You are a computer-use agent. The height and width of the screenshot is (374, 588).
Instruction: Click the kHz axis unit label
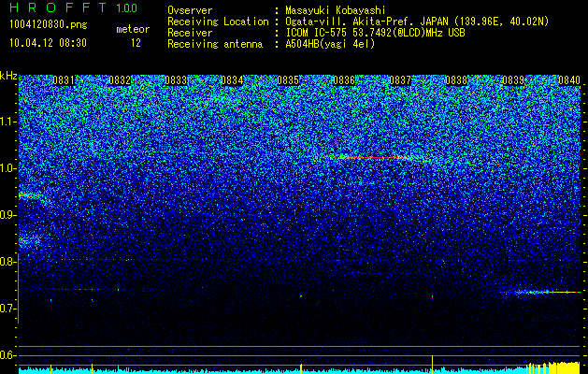(8, 76)
